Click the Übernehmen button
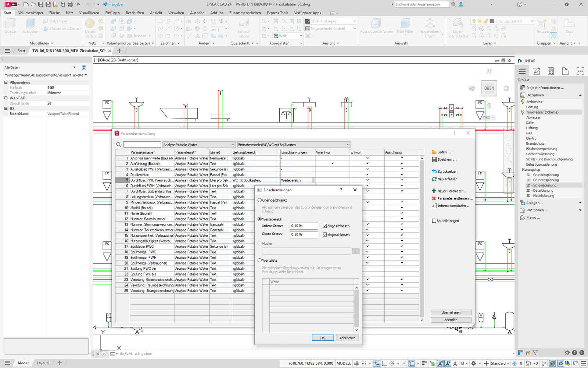The image size is (588, 368). coord(451,312)
